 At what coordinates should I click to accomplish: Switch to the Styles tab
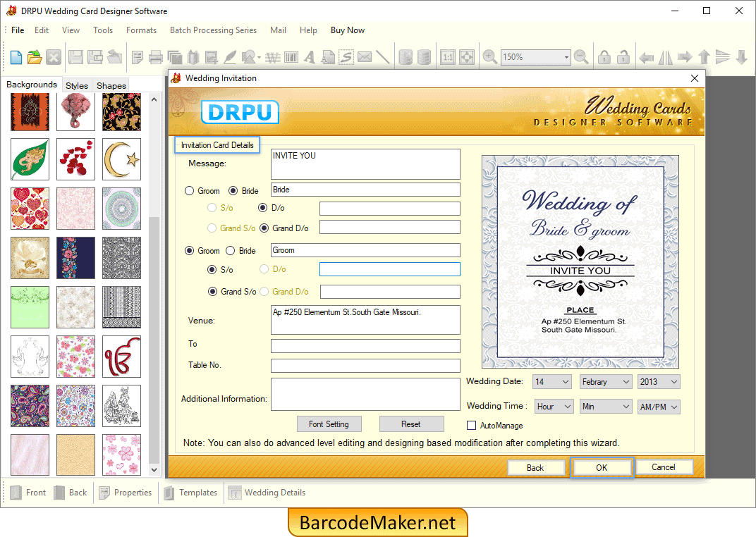[77, 85]
